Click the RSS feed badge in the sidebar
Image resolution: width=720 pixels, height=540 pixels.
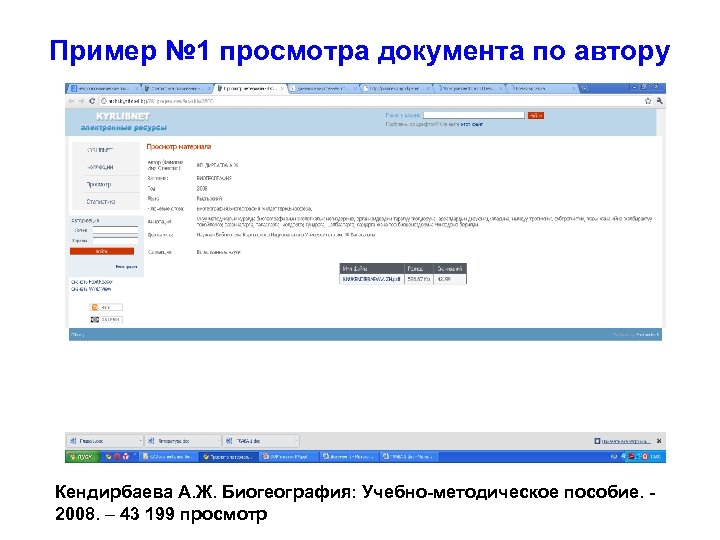[106, 307]
